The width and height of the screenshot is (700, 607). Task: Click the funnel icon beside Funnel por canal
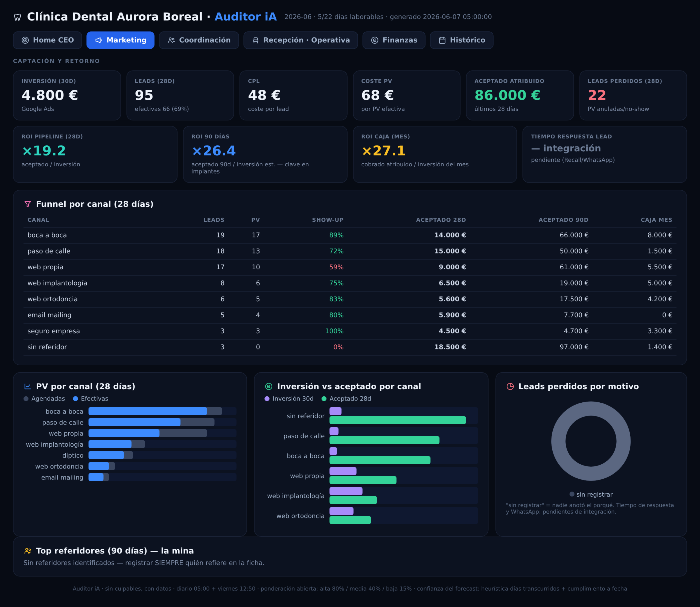(28, 204)
